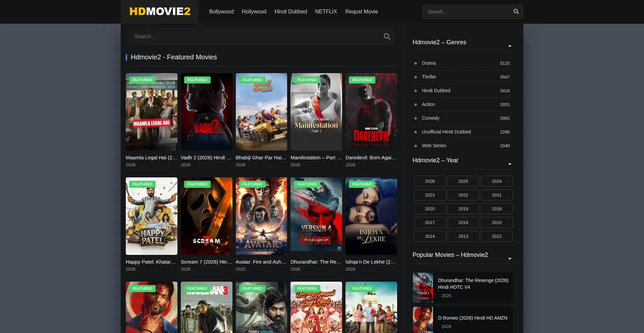The image size is (644, 333).
Task: Open the Avatar Fire and Ash poster
Action: pos(261,216)
